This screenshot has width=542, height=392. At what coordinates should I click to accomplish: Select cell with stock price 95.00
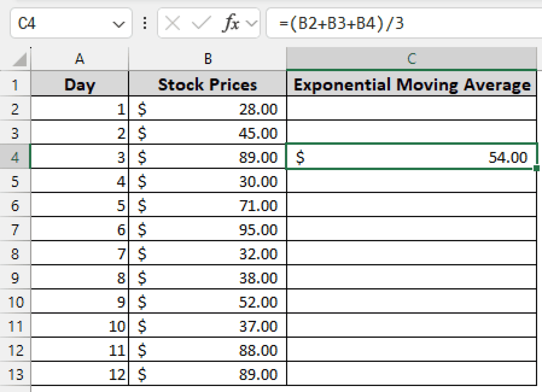tap(208, 229)
